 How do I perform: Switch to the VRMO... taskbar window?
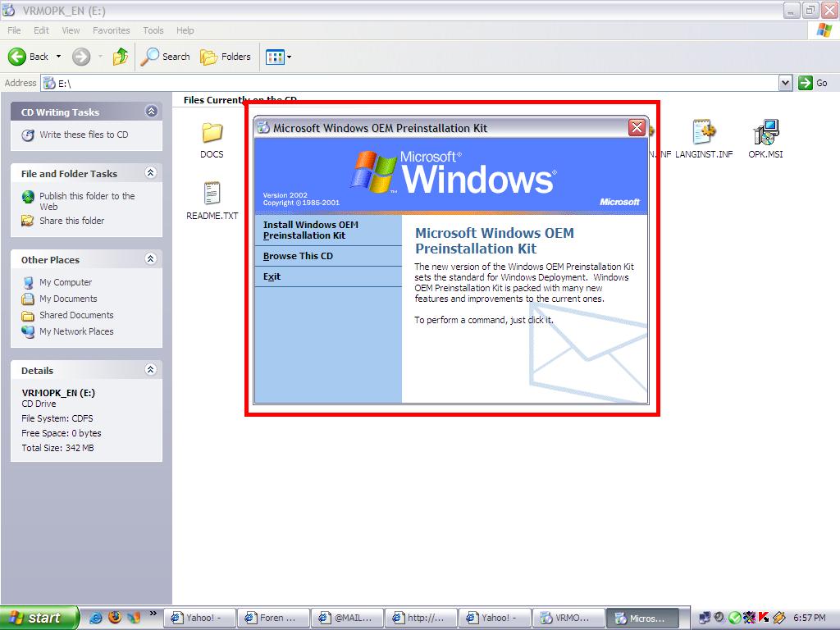(x=568, y=618)
